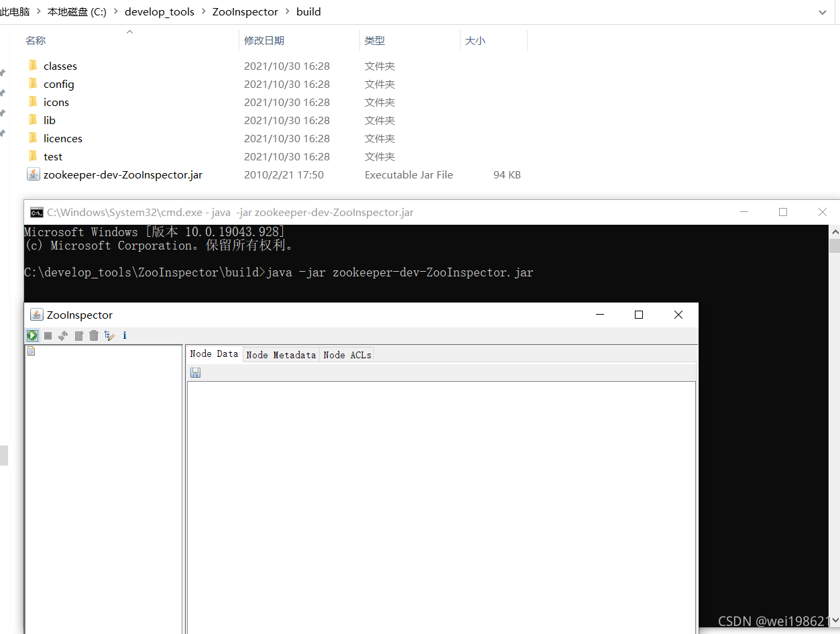
Task: Click the Add Node icon
Action: pos(78,335)
